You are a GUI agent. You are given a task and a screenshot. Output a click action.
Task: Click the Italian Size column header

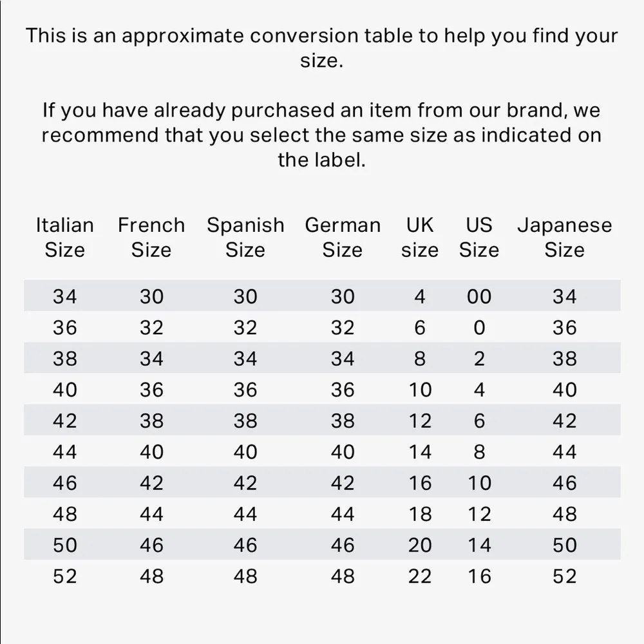64,237
